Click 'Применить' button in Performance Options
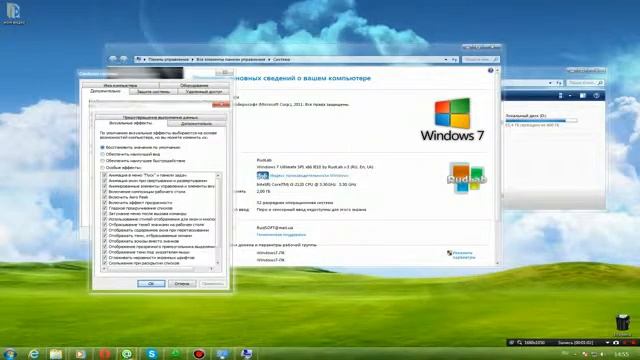640x360 pixels. 213,284
